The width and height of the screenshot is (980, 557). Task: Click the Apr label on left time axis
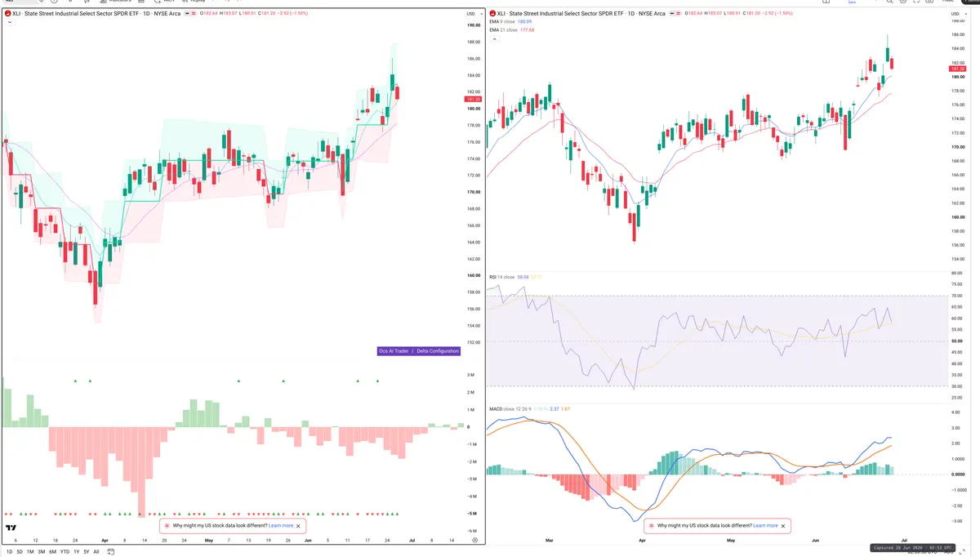pyautogui.click(x=105, y=541)
